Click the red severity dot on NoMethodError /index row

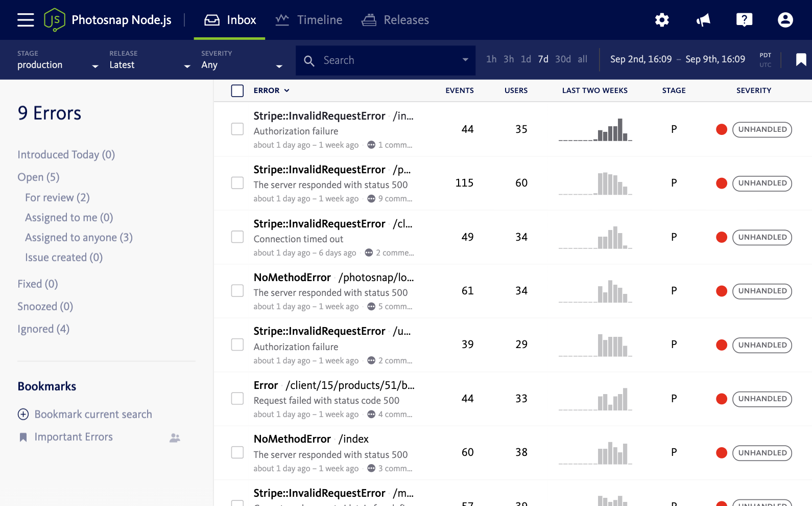tap(722, 453)
